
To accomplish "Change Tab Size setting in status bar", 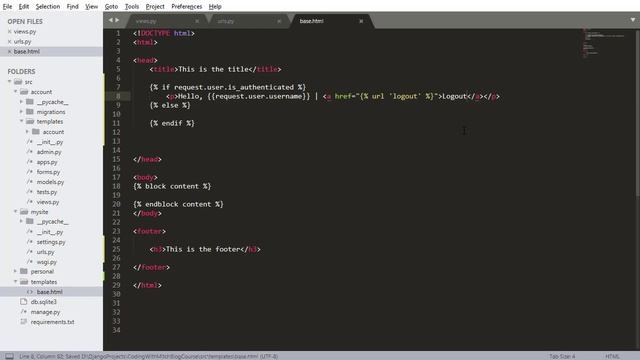I will (x=562, y=356).
